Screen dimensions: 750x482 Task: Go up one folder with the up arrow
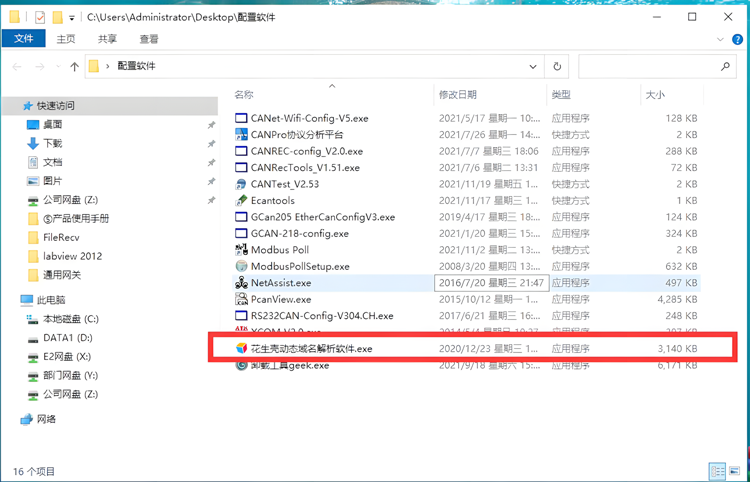point(74,67)
